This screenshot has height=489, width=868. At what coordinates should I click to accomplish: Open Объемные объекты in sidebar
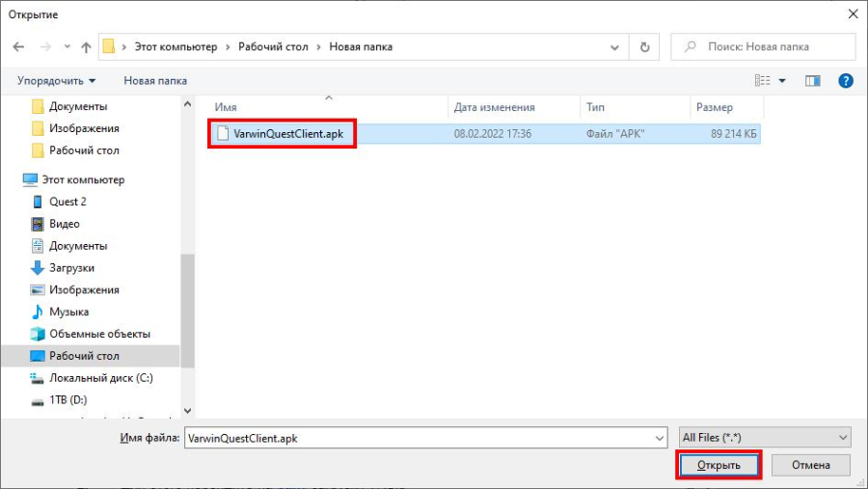click(99, 334)
